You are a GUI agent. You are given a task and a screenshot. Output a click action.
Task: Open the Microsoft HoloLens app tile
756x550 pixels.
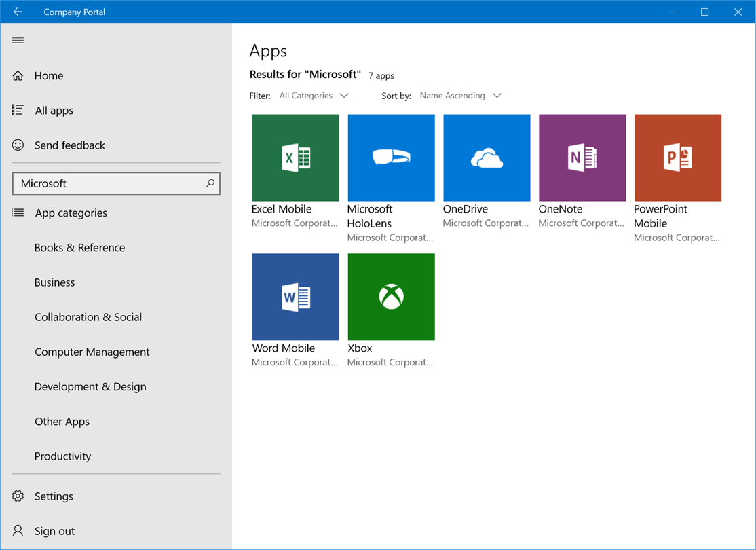point(391,158)
